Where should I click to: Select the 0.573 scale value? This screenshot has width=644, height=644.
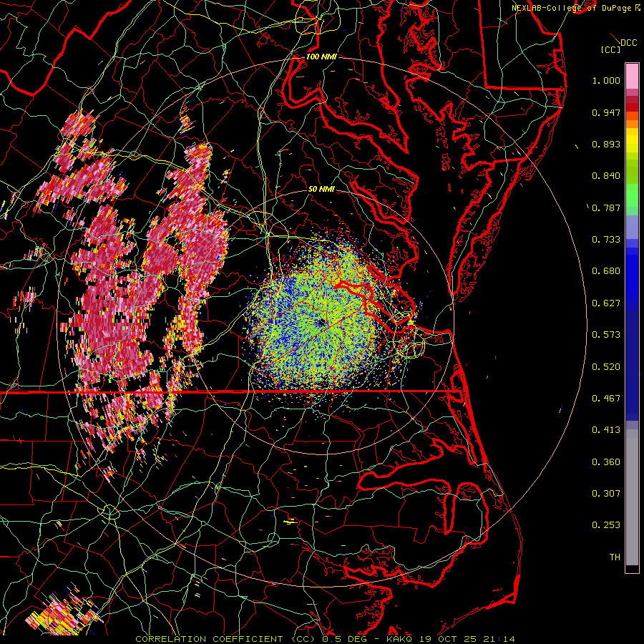pos(606,335)
